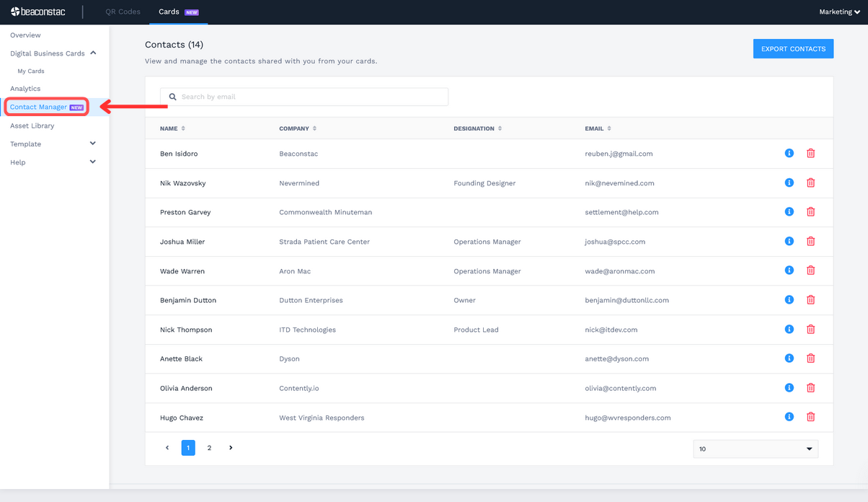This screenshot has width=868, height=502.
Task: Open Contact Manager from the sidebar
Action: click(x=41, y=106)
